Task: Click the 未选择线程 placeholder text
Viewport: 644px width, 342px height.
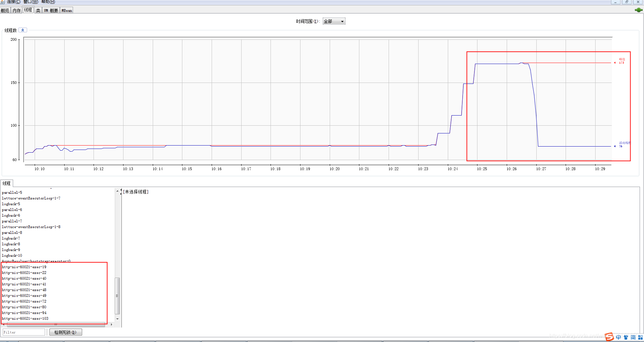Action: click(136, 192)
